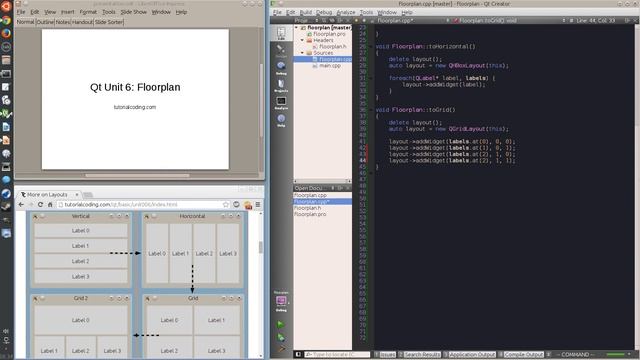
Task: Close the More on Layouts tab
Action: 77,195
